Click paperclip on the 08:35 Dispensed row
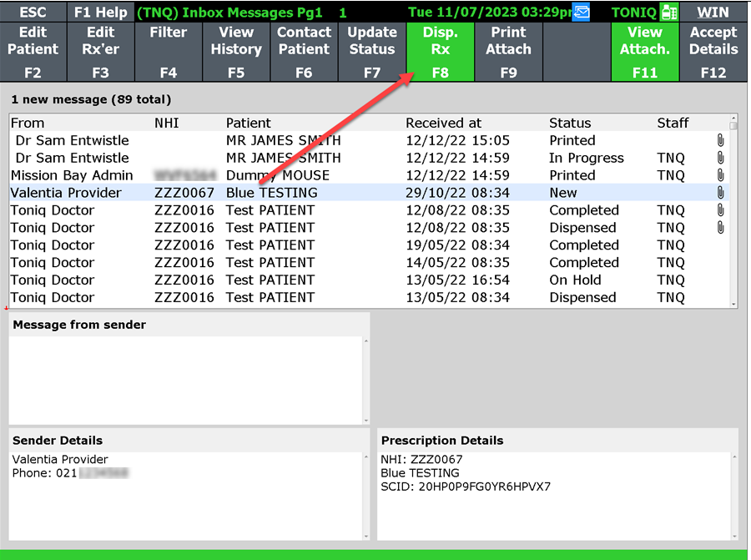This screenshot has height=560, width=751. click(720, 228)
